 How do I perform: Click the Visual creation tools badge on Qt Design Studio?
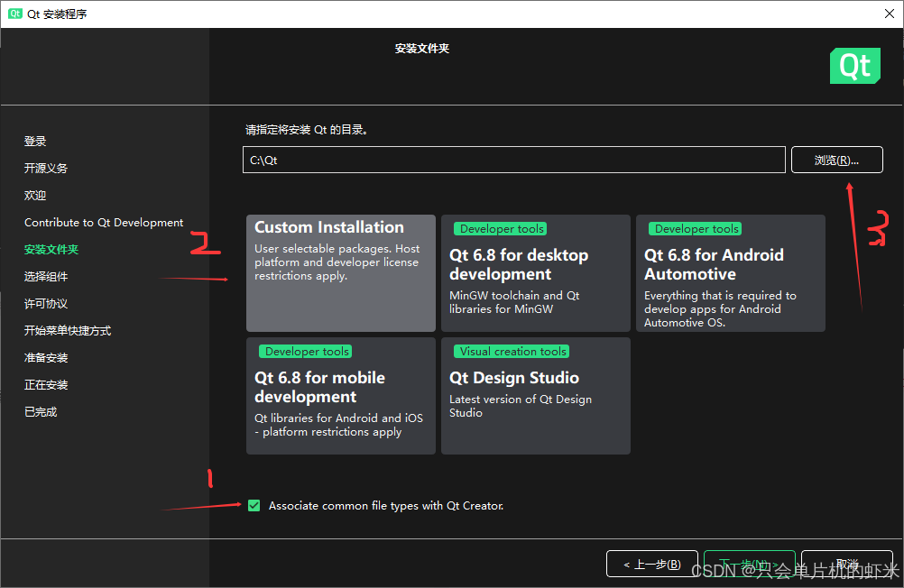[x=512, y=351]
